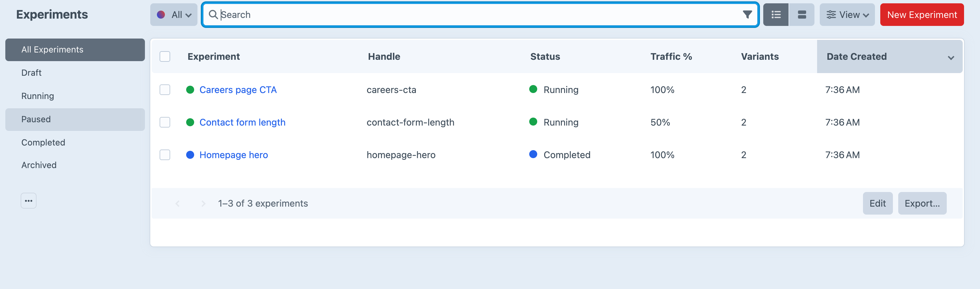Filter by Draft status in sidebar

pos(75,73)
